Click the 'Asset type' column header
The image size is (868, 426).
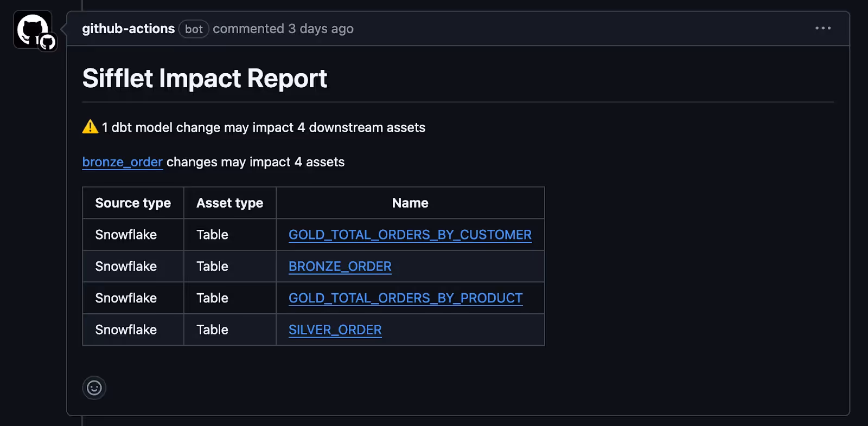(230, 203)
